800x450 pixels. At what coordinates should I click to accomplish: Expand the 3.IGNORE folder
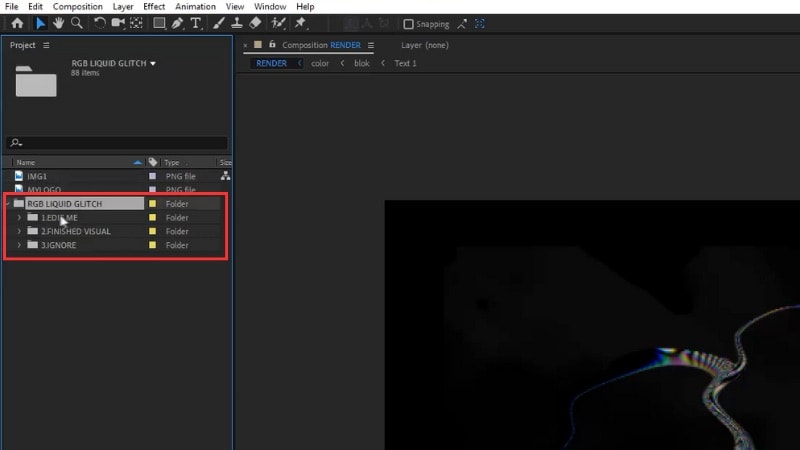[19, 245]
